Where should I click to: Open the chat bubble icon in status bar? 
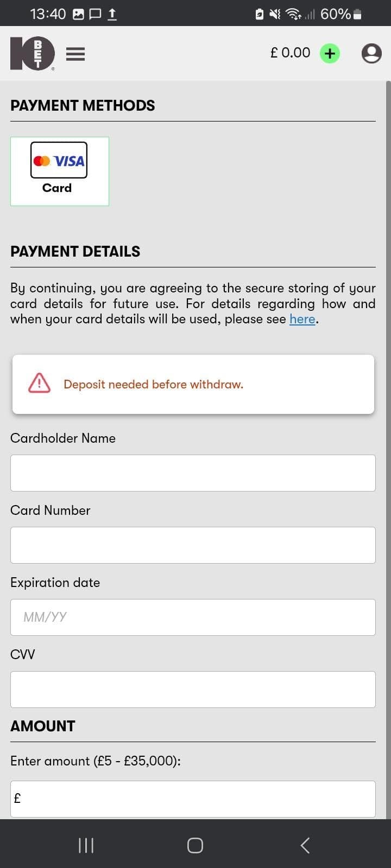(95, 13)
